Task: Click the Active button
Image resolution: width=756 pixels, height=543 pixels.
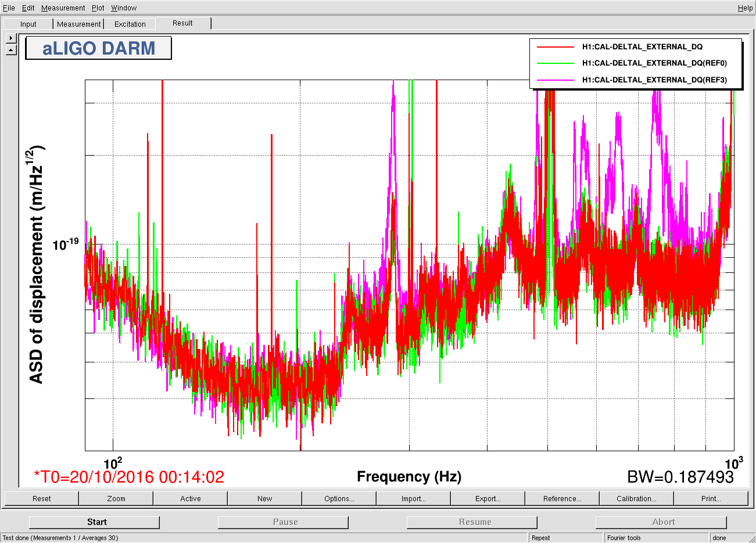Action: (191, 498)
